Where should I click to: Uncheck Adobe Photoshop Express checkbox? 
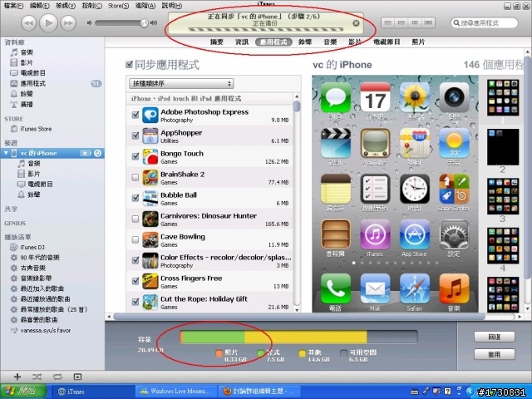pyautogui.click(x=135, y=115)
